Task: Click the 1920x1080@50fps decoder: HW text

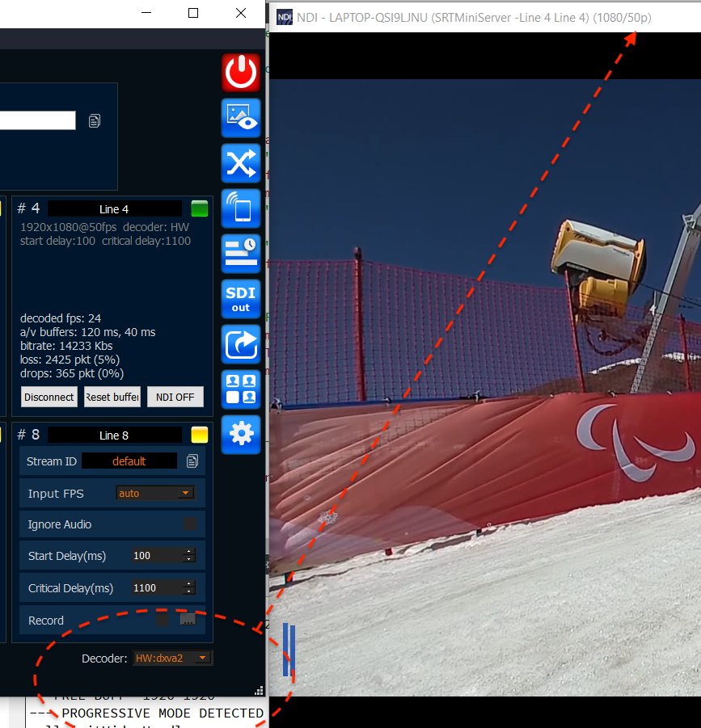Action: (104, 227)
